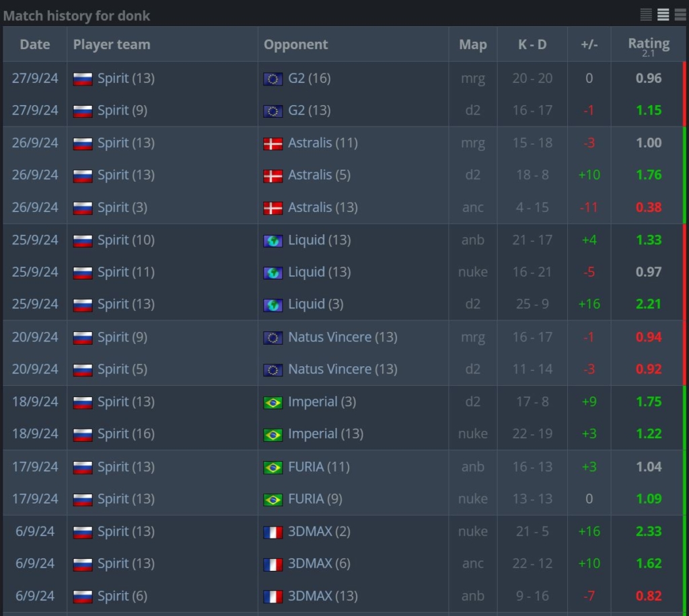
Task: Sort the table by K - D header
Action: (x=532, y=44)
